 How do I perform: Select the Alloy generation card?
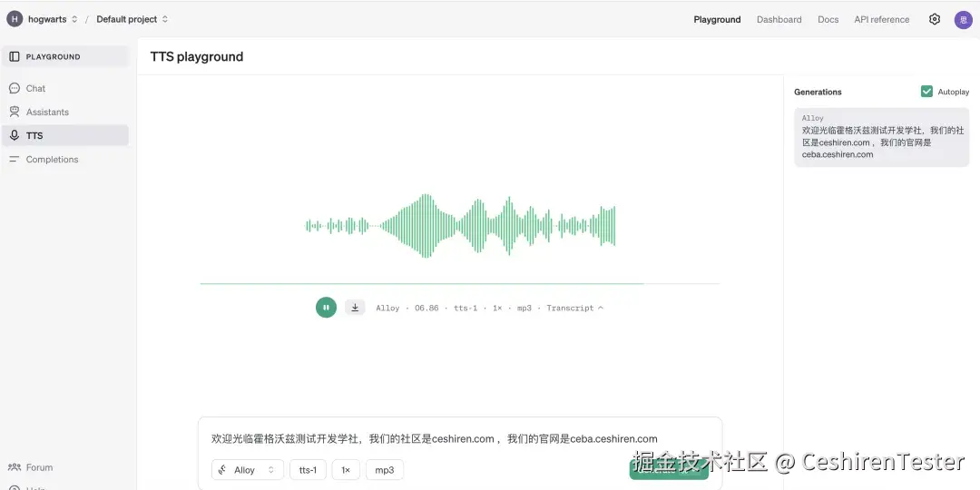pos(881,137)
